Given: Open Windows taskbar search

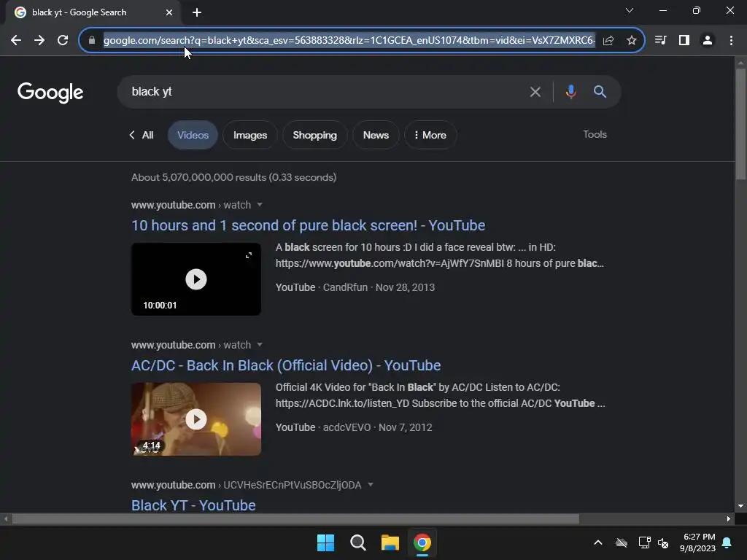Looking at the screenshot, I should click(x=357, y=542).
